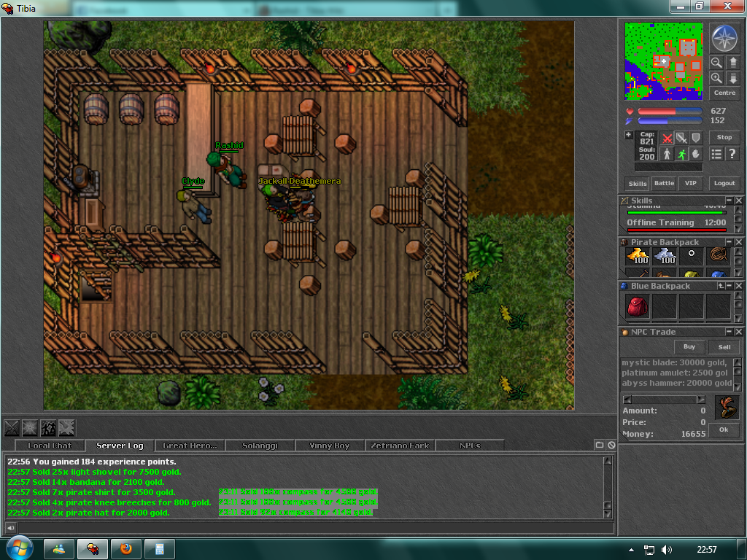Expand the inventory with the plus button
Screen dimensions: 747x560
point(628,135)
